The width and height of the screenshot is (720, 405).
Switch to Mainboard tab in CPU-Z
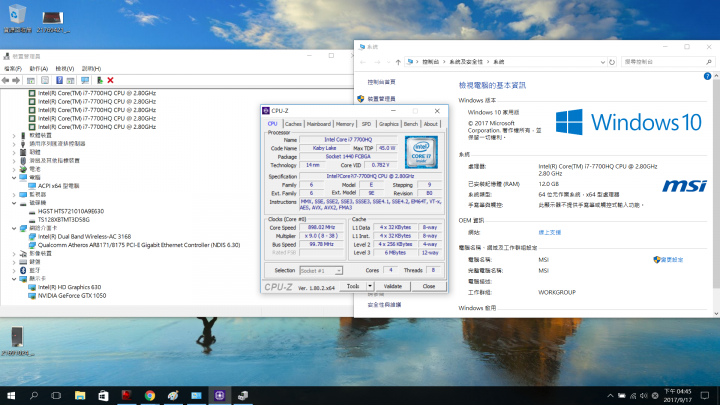319,124
